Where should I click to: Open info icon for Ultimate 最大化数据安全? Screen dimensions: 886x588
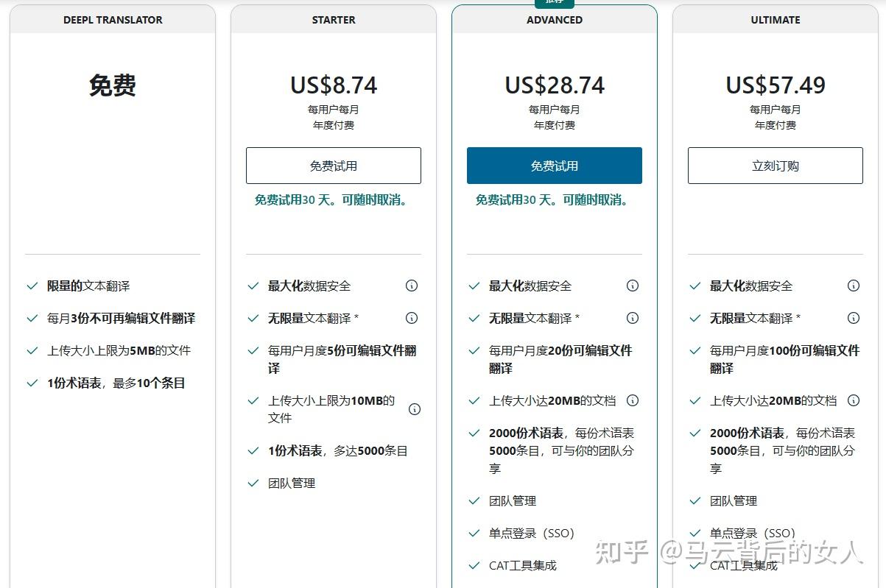coord(854,286)
